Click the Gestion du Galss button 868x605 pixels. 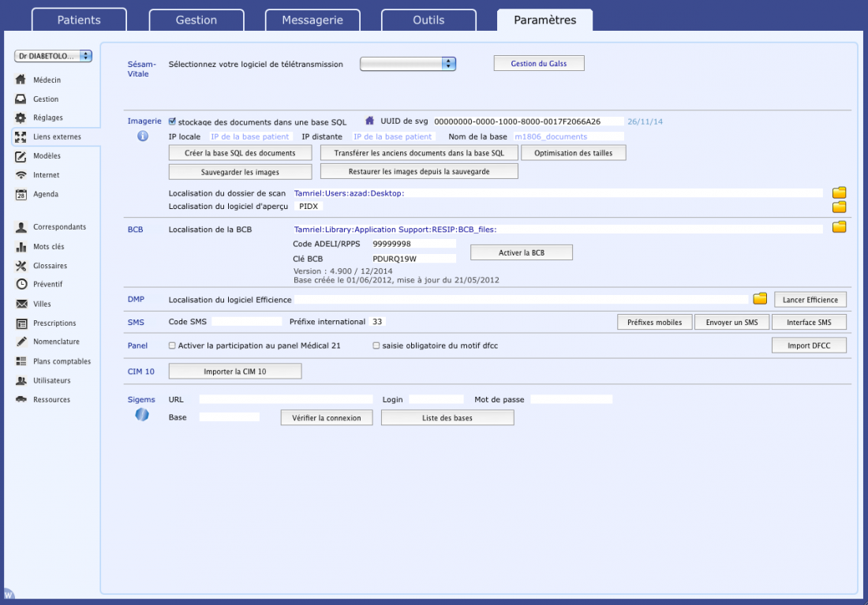click(539, 64)
